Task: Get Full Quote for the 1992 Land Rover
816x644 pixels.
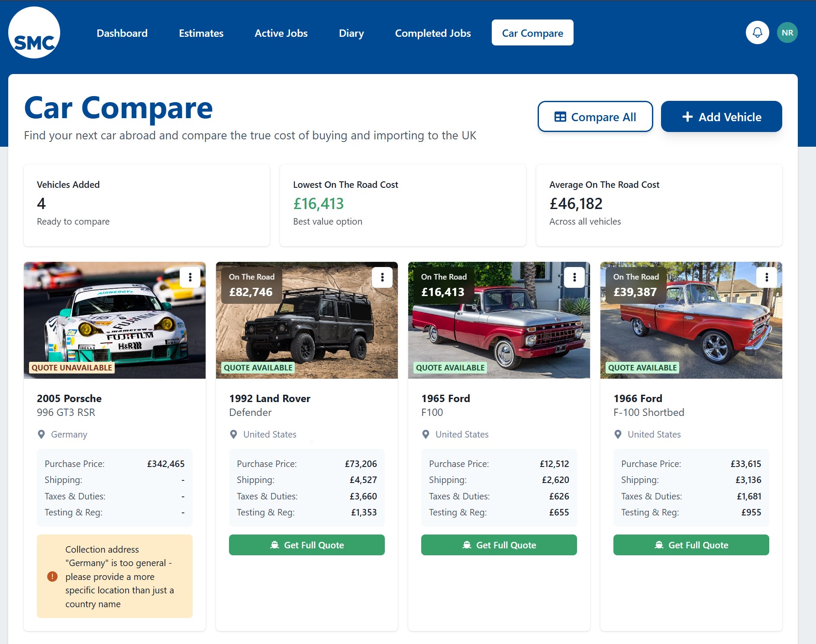Action: click(x=306, y=545)
